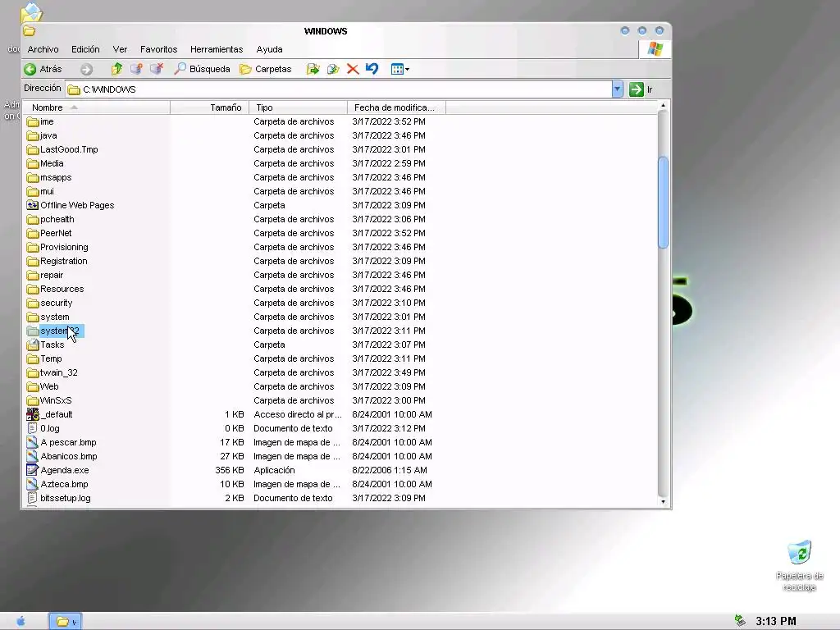Open the Herramientas menu
The image size is (840, 630).
click(217, 49)
